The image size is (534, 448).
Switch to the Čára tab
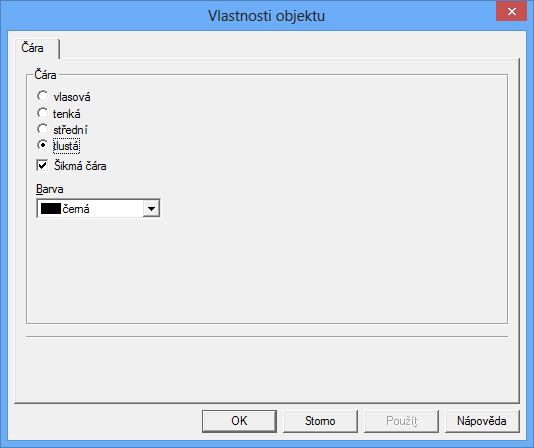33,48
